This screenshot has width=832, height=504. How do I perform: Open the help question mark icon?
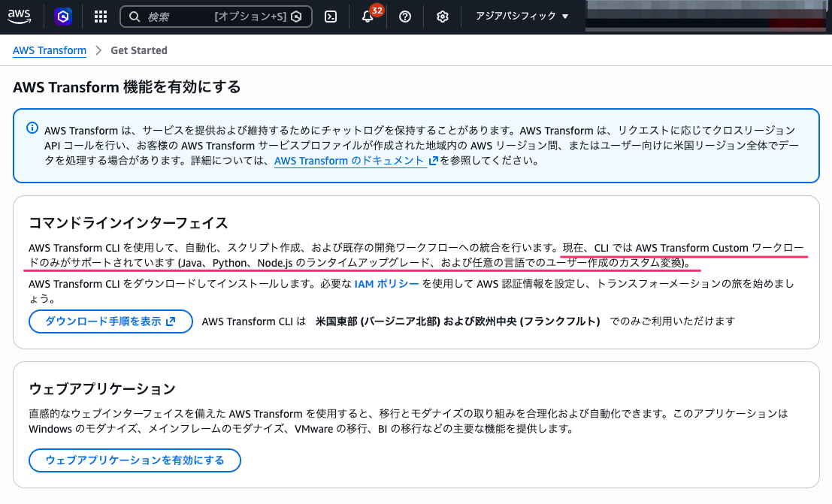point(404,16)
